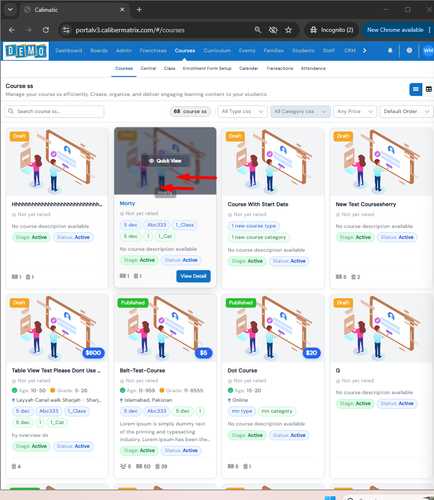Image resolution: width=434 pixels, height=500 pixels.
Task: Click the 'mn type' tag
Action: tap(242, 411)
